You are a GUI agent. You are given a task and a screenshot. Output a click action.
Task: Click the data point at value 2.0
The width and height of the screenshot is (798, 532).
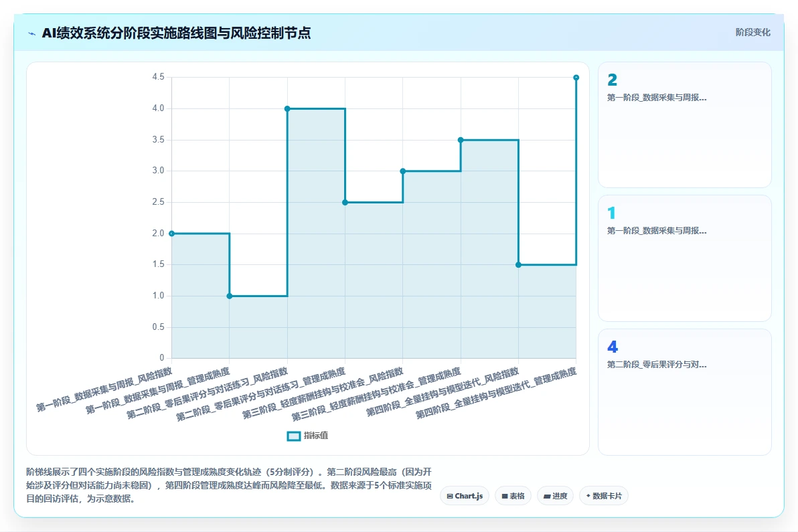pos(172,234)
